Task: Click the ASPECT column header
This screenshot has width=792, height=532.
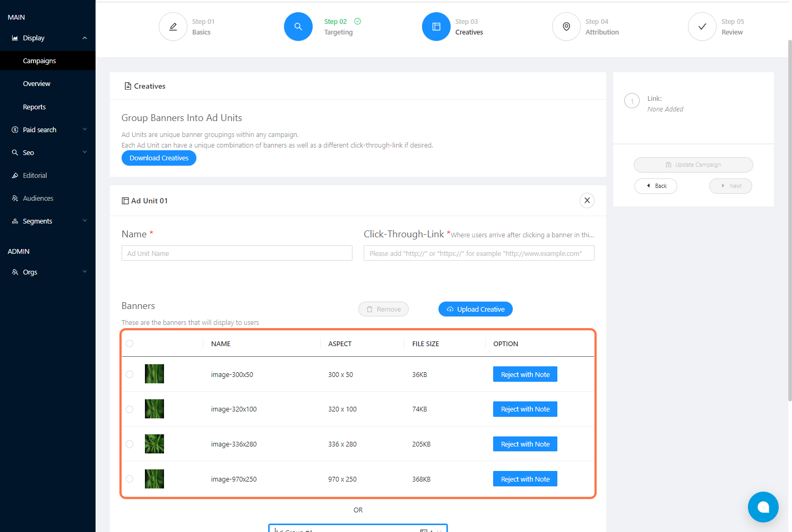Action: [340, 344]
